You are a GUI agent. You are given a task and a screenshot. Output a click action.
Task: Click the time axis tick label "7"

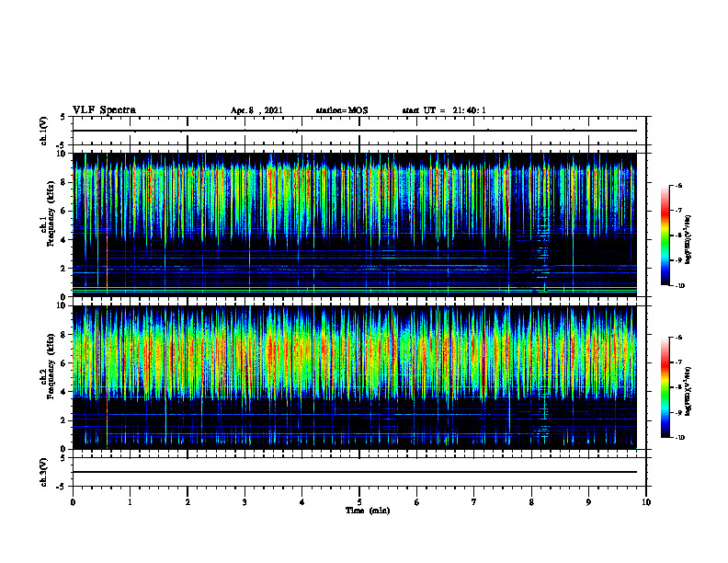(474, 502)
